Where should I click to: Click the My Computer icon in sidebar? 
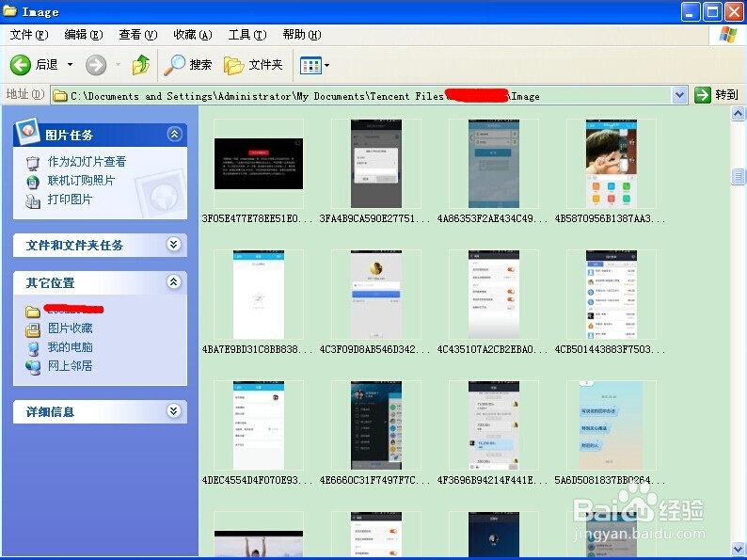[32, 348]
